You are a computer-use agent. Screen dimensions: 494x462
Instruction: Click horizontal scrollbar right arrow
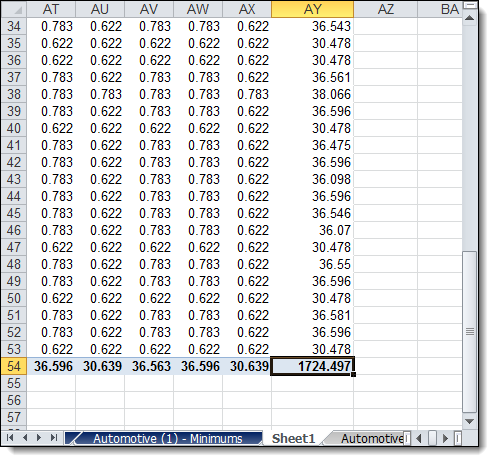(445, 438)
